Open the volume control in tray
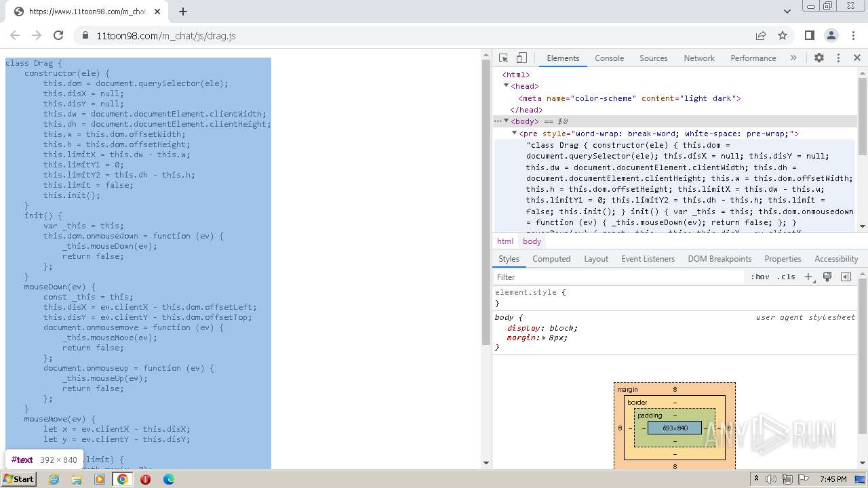The image size is (868, 488). 771,479
